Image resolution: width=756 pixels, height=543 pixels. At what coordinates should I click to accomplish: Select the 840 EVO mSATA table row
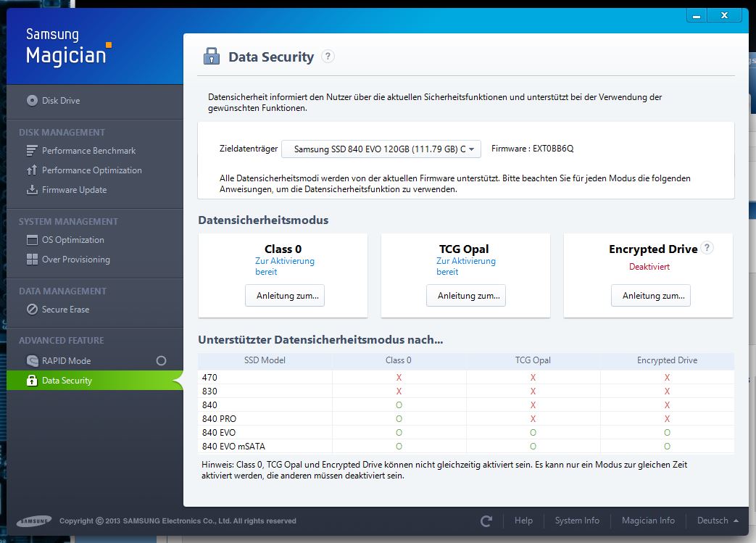click(x=466, y=446)
